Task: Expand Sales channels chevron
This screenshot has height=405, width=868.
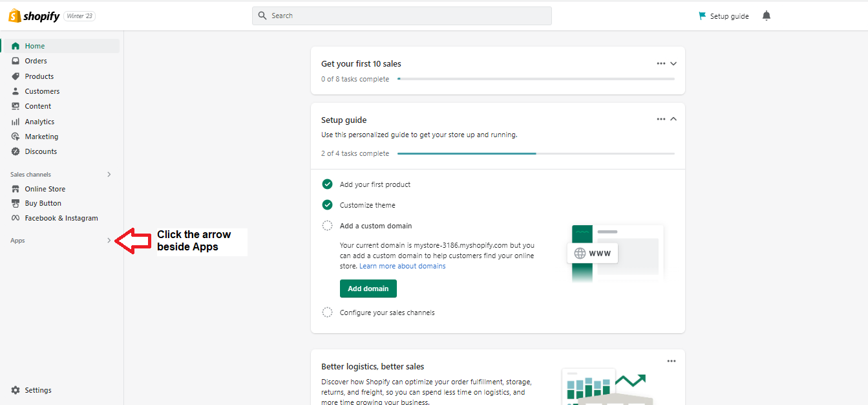Action: (109, 175)
